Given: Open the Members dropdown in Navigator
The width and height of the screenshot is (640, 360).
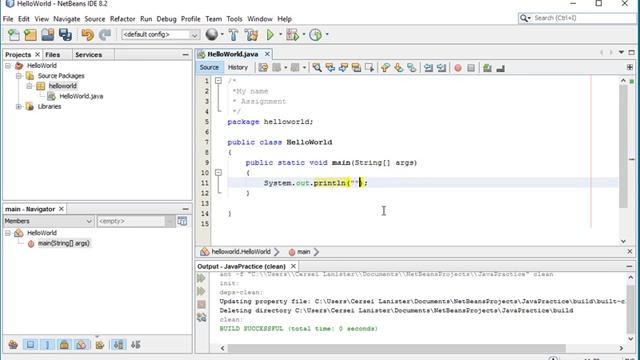Looking at the screenshot, I should click(48, 221).
